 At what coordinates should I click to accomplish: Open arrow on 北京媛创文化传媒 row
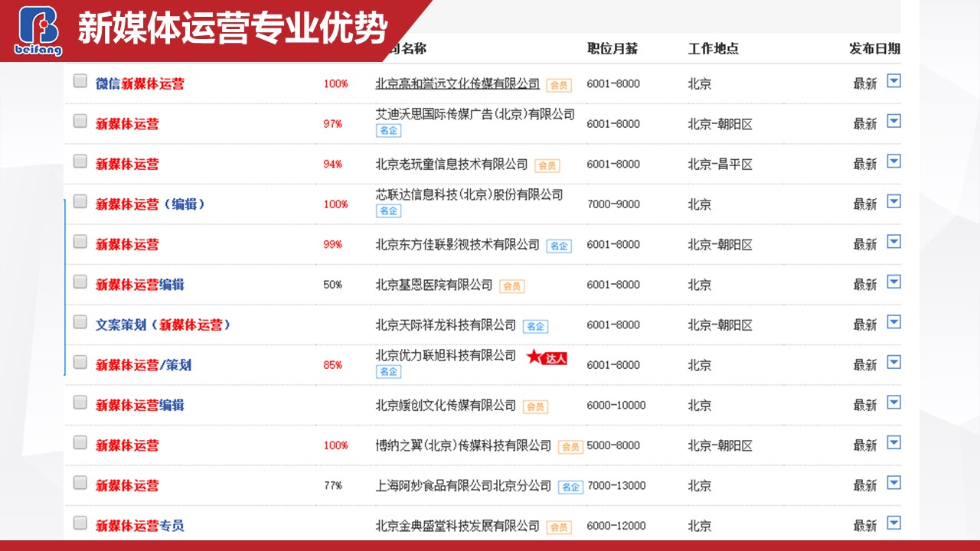coord(893,402)
